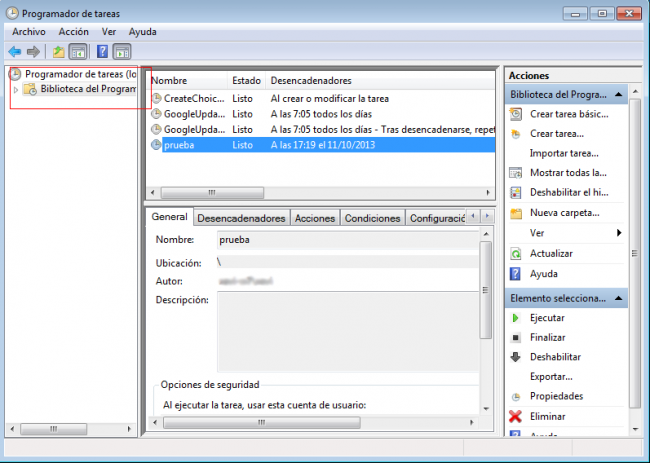Click the gray Forward arrow in toolbar

[33, 52]
